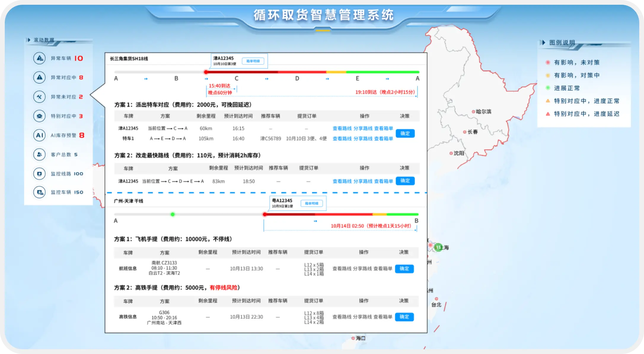Click orange triangle for 特别对应中，进度正常
Image resolution: width=644 pixels, height=354 pixels.
coord(548,101)
